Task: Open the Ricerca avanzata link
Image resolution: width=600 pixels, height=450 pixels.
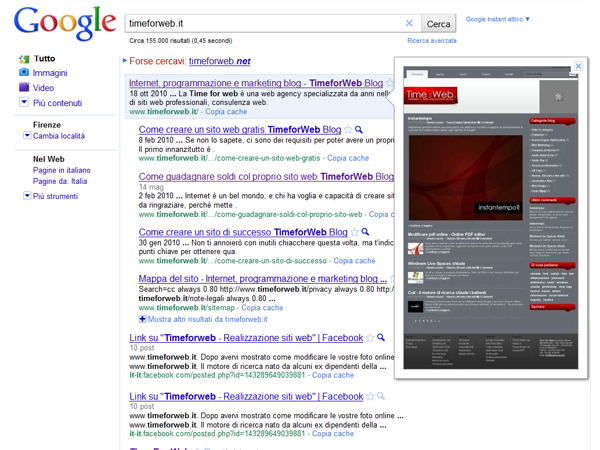Action: pyautogui.click(x=432, y=41)
